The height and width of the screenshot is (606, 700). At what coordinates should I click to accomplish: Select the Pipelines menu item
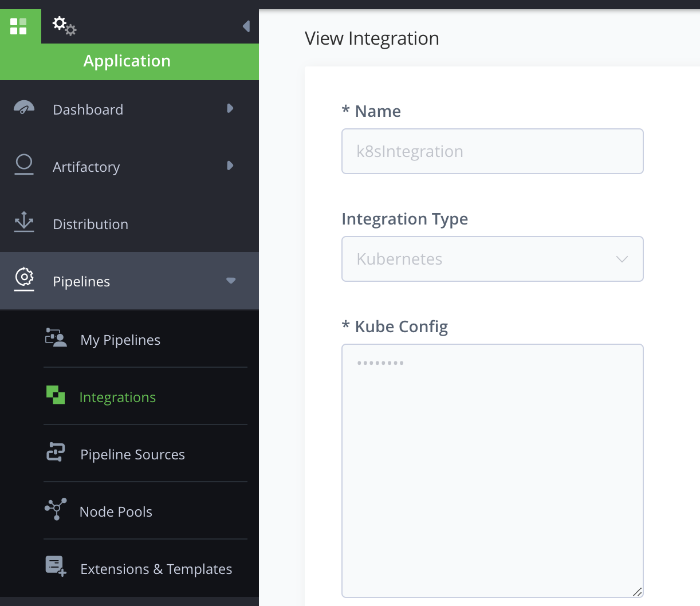[129, 281]
